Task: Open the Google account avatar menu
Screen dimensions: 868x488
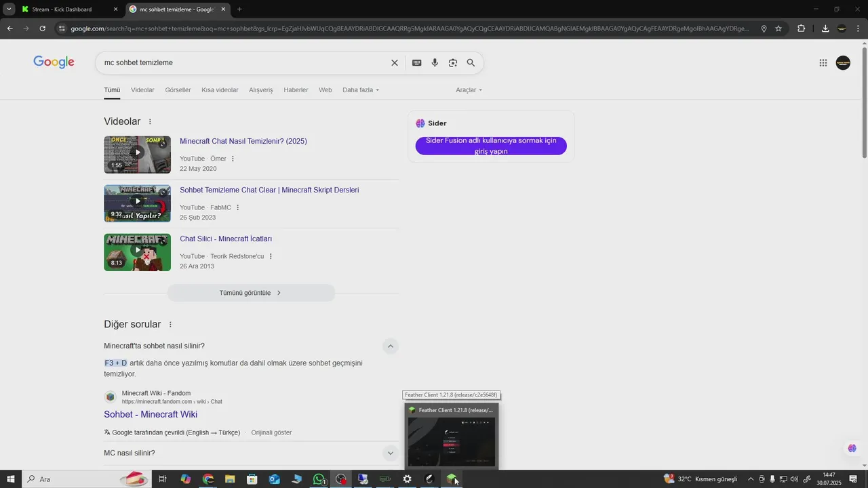Action: [843, 62]
